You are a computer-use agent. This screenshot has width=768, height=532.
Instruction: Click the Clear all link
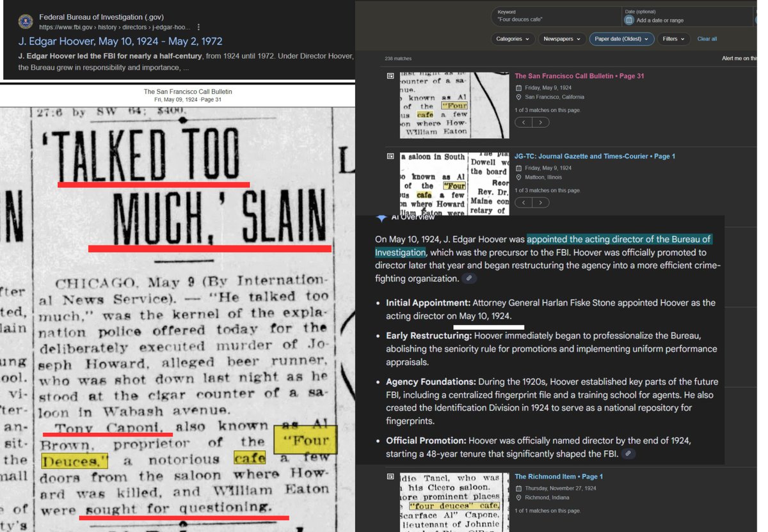pos(707,39)
